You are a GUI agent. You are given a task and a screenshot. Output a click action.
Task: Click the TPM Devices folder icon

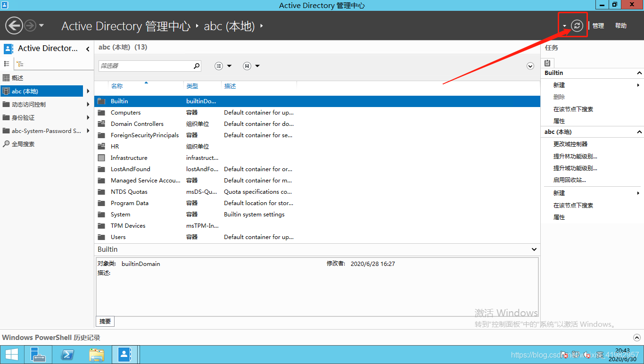tap(101, 226)
